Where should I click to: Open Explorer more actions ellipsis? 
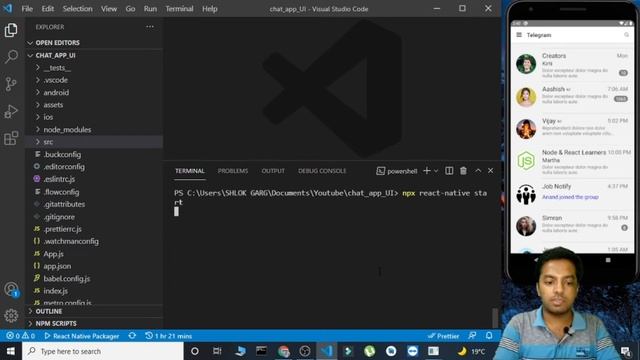click(x=150, y=27)
